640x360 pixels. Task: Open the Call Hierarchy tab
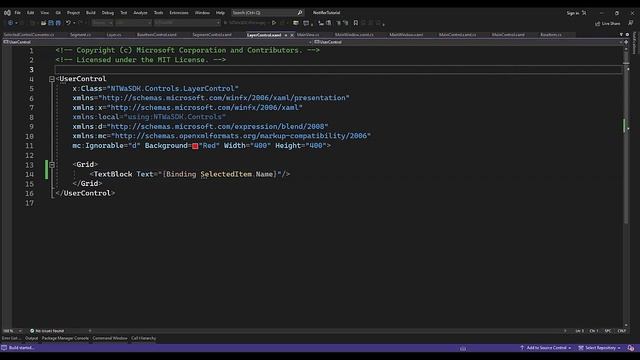pyautogui.click(x=144, y=338)
